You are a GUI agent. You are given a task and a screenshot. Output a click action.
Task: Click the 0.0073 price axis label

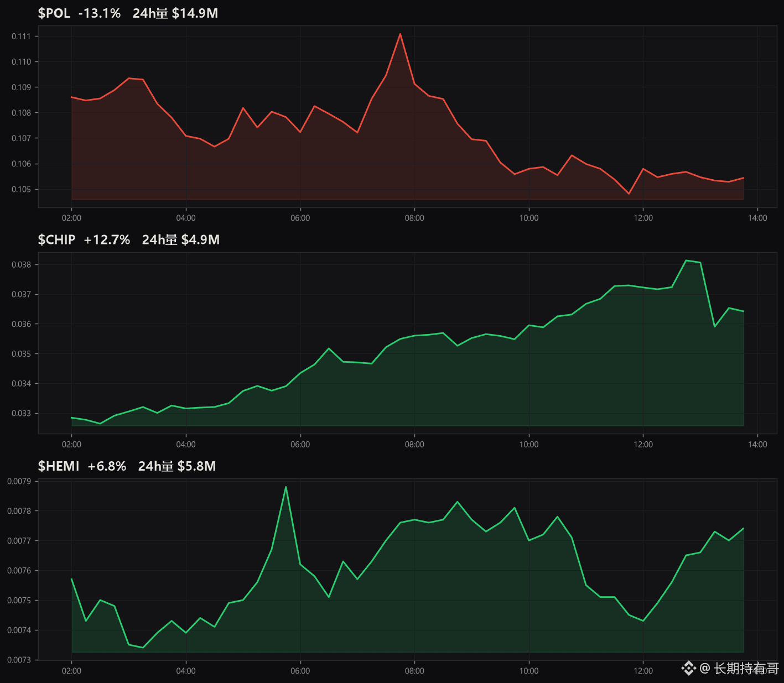coord(19,660)
